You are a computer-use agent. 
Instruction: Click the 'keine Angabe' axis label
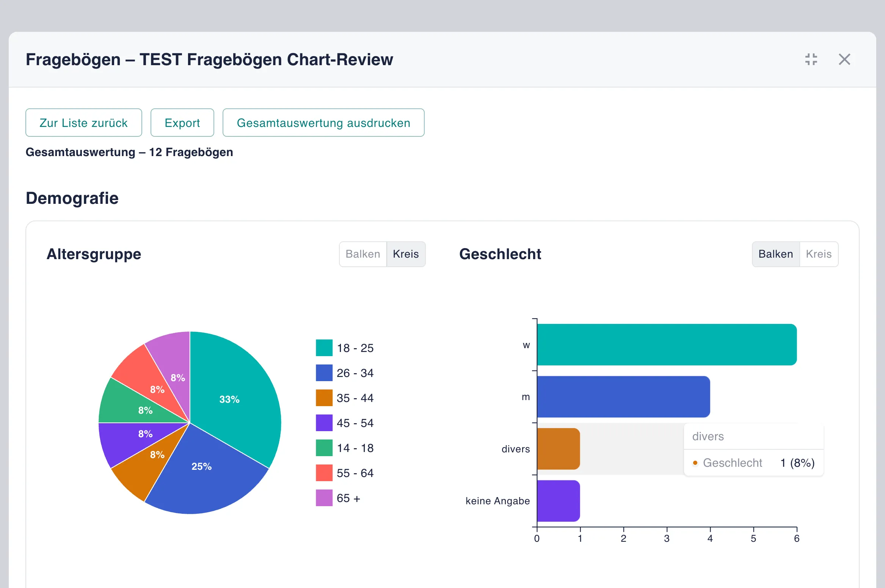[498, 501]
